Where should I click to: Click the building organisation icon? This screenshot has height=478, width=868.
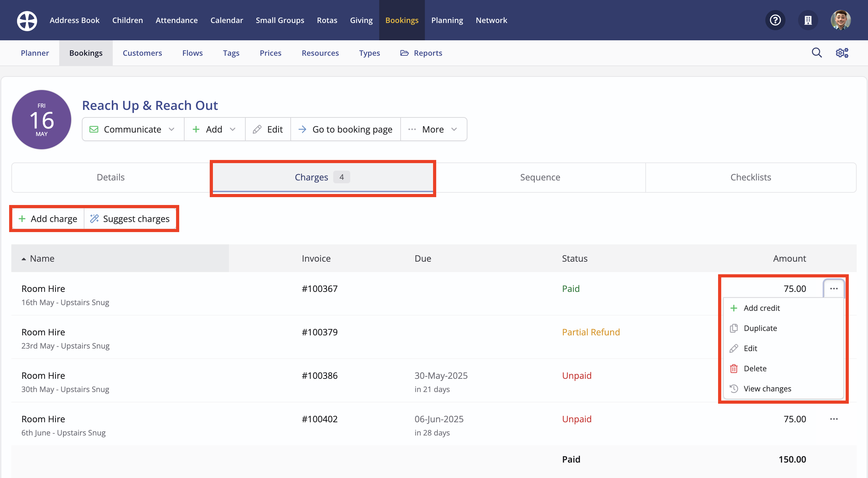coord(808,20)
